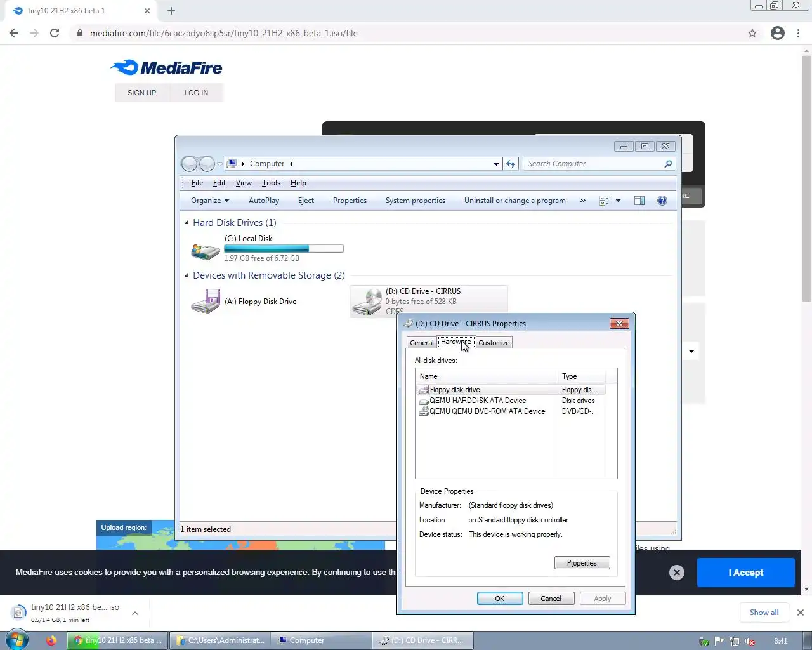This screenshot has width=812, height=650.
Task: Click System properties in the toolbar
Action: (416, 201)
